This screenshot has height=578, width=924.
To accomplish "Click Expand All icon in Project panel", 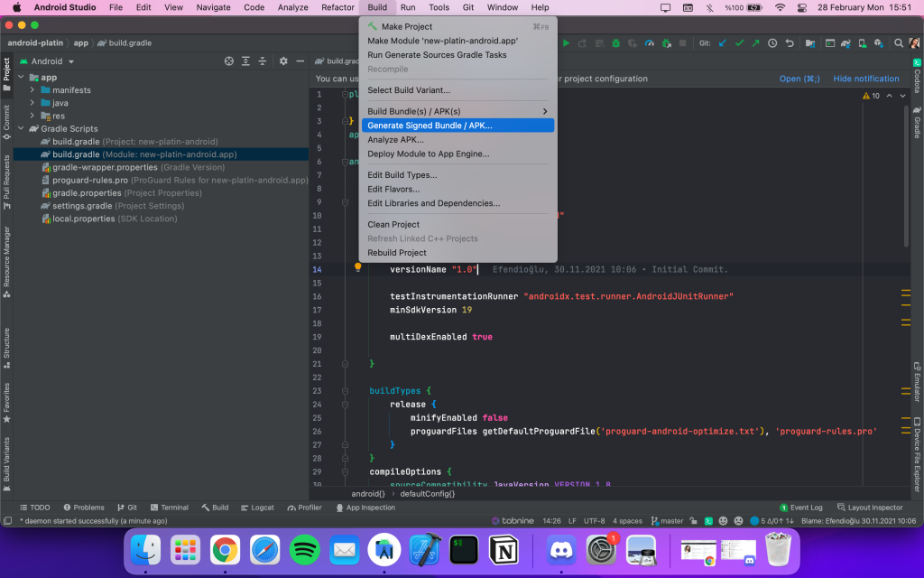I will click(245, 61).
